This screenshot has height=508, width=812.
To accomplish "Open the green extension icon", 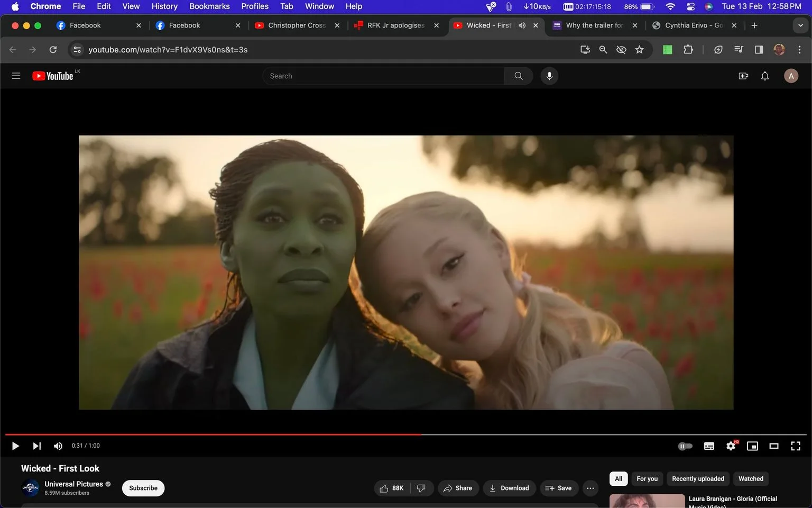I will point(668,49).
